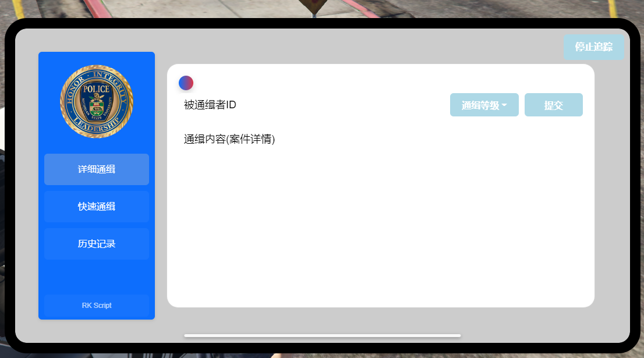The width and height of the screenshot is (644, 358).
Task: Expand the 通缉等级 dropdown
Action: (x=484, y=105)
